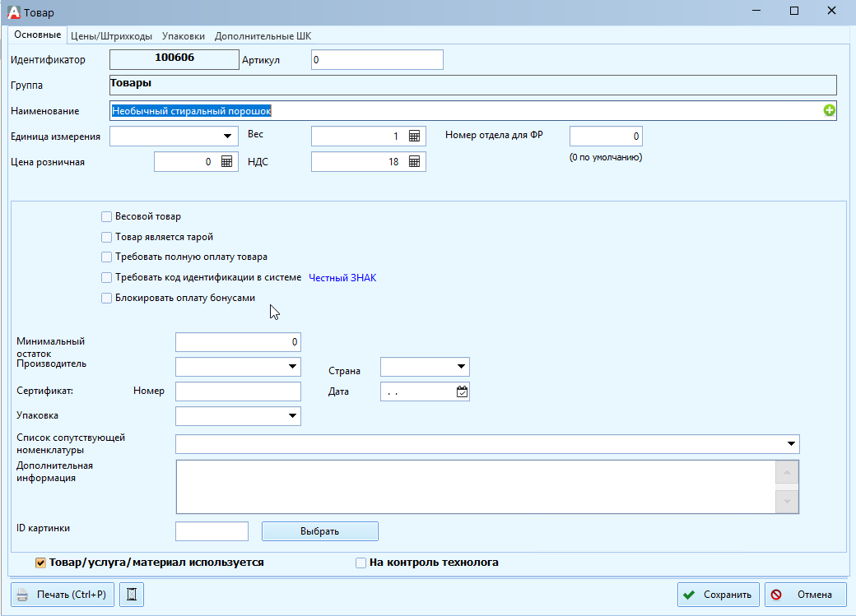The height and width of the screenshot is (616, 856).
Task: Enable Требовать код идентификации в системе
Action: click(x=106, y=278)
